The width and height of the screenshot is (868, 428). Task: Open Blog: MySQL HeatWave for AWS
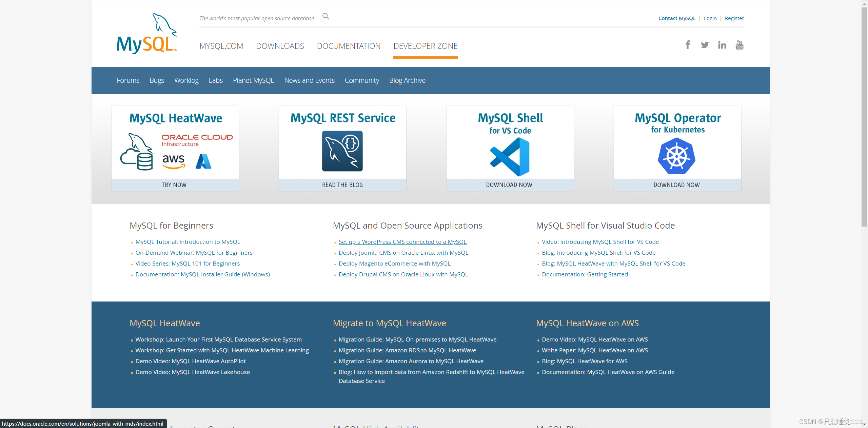(585, 361)
